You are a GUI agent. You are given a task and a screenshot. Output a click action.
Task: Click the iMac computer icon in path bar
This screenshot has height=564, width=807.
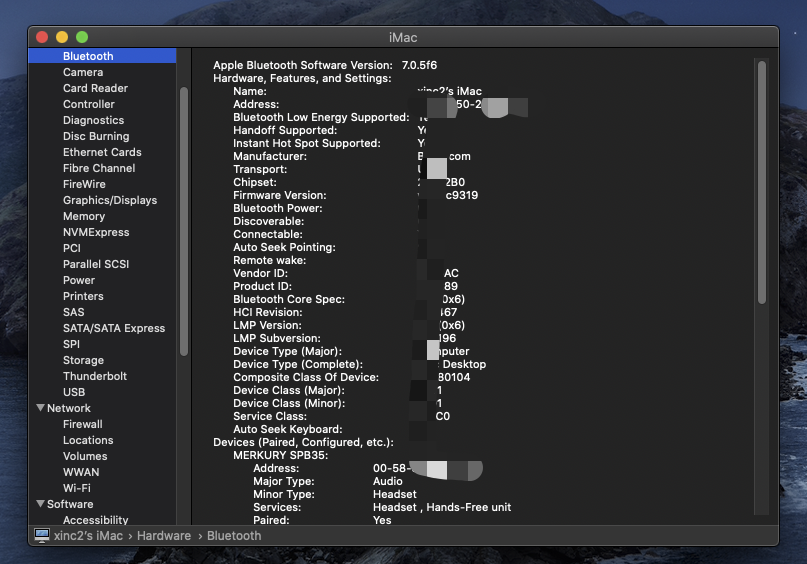click(x=42, y=536)
